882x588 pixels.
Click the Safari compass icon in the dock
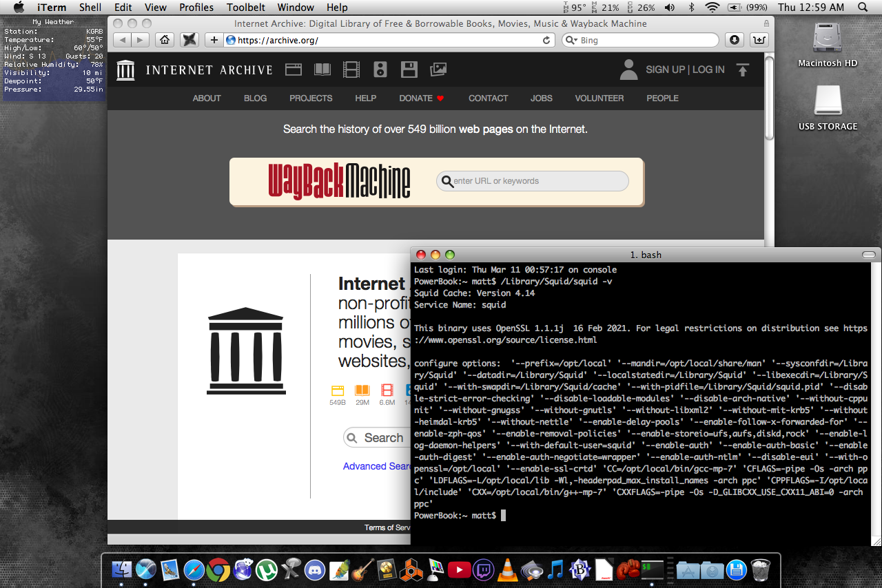point(194,569)
